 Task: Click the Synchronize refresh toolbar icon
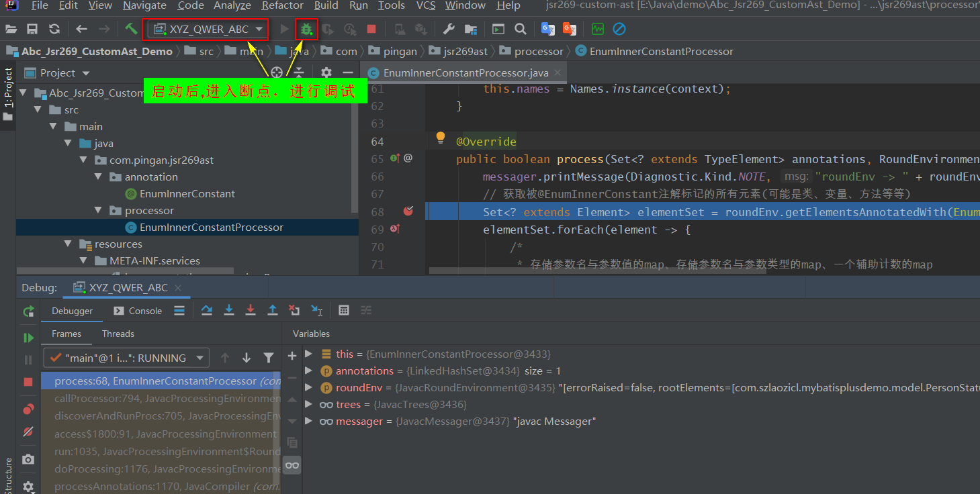pyautogui.click(x=54, y=29)
